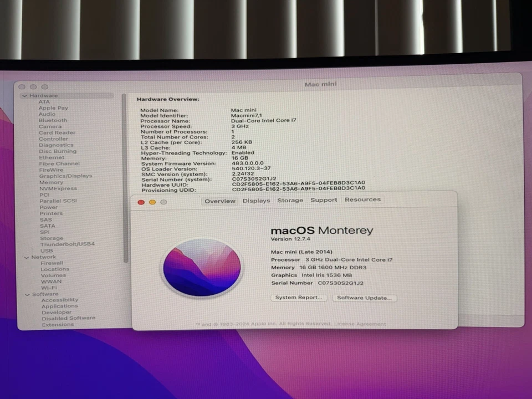
Task: Switch to the Displays tab
Action: click(256, 201)
